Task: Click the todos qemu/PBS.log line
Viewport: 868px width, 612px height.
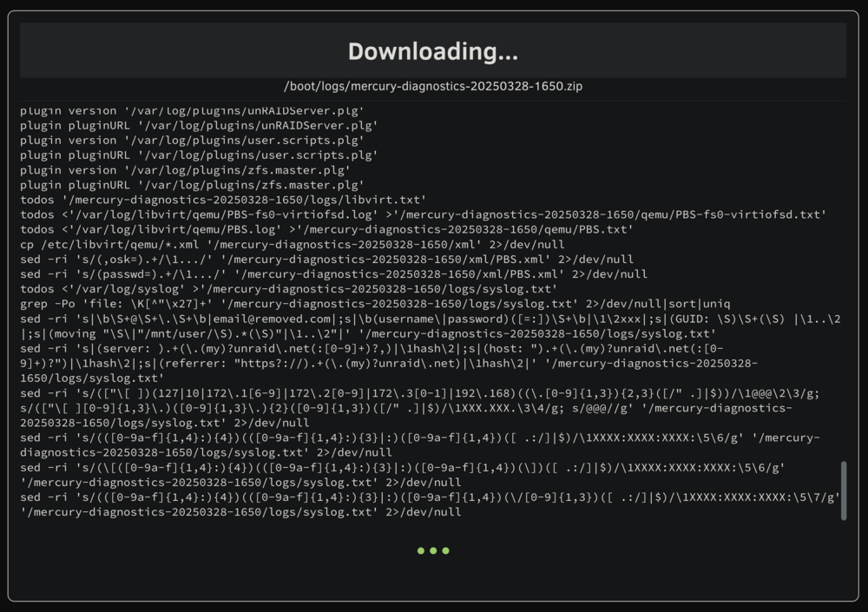Action: pos(326,230)
